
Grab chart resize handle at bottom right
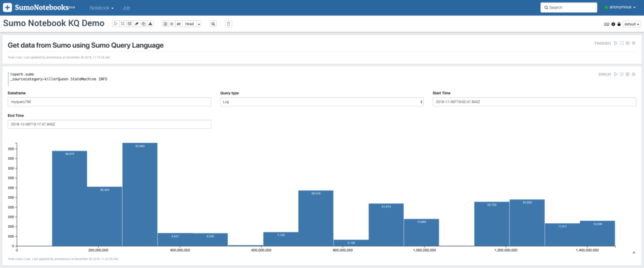633,252
